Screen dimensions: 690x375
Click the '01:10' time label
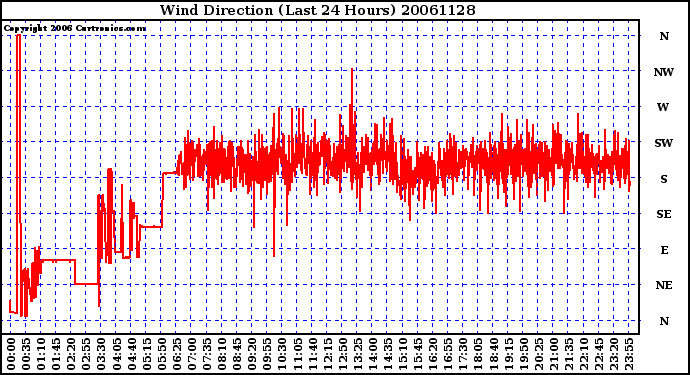pyautogui.click(x=41, y=355)
